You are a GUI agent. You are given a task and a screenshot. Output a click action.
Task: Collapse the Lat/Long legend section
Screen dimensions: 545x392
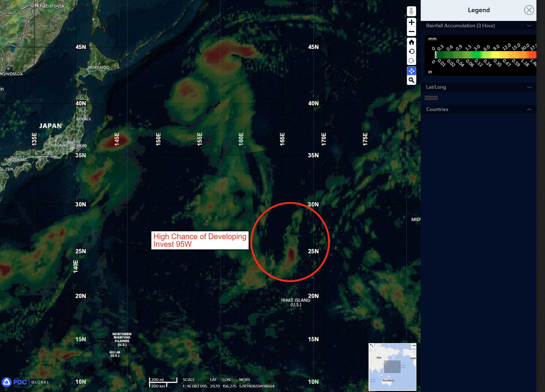coord(529,87)
